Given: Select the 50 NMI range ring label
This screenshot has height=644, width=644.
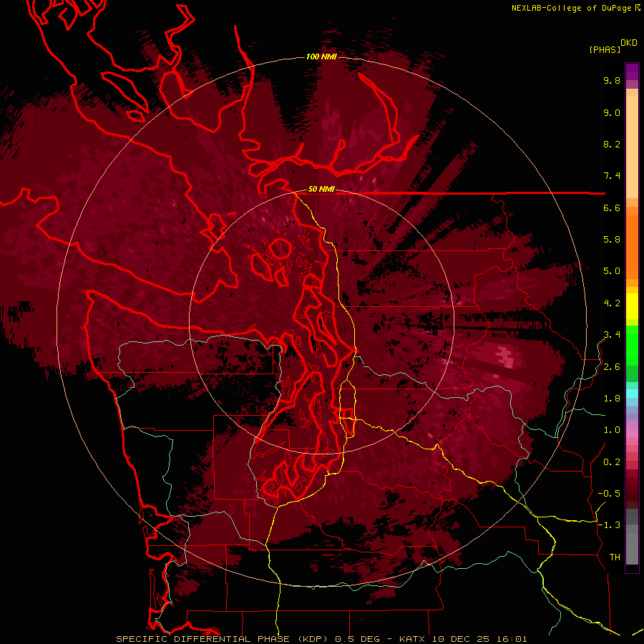Looking at the screenshot, I should [321, 189].
